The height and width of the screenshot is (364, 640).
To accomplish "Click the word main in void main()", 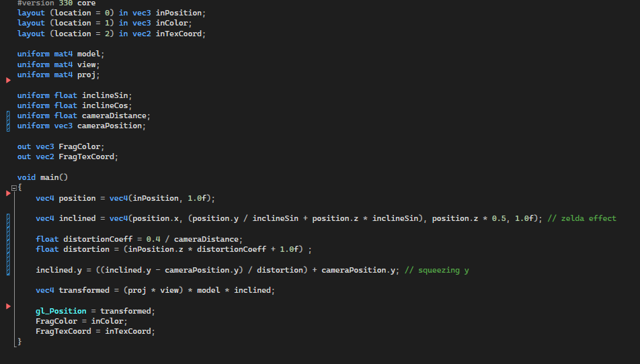I will (49, 177).
